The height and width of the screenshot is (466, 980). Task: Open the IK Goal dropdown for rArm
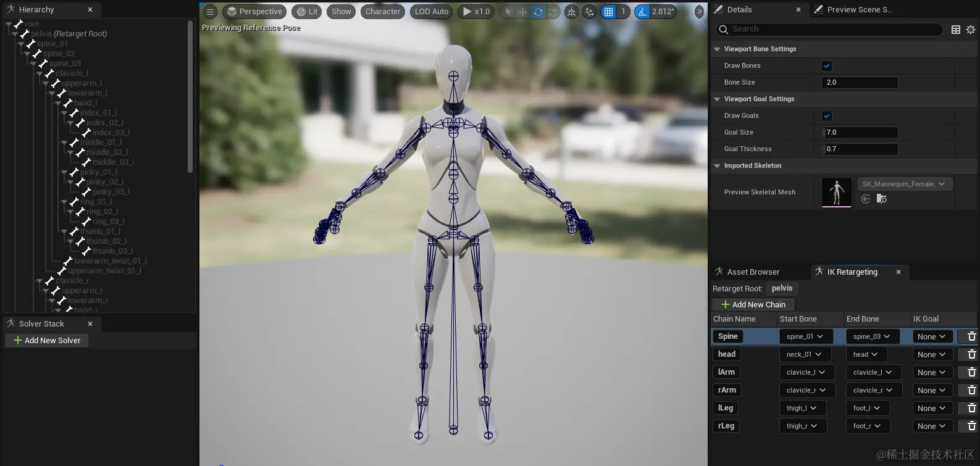932,390
